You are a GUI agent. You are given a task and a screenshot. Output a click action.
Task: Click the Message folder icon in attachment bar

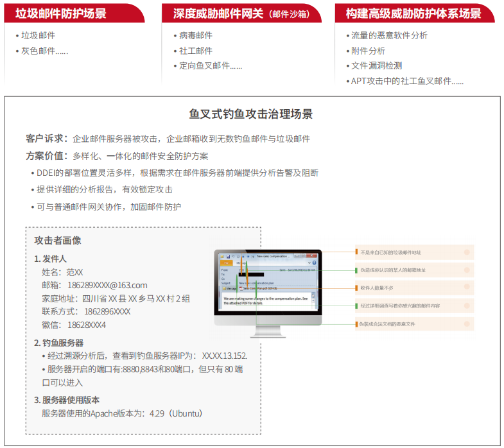(x=225, y=288)
